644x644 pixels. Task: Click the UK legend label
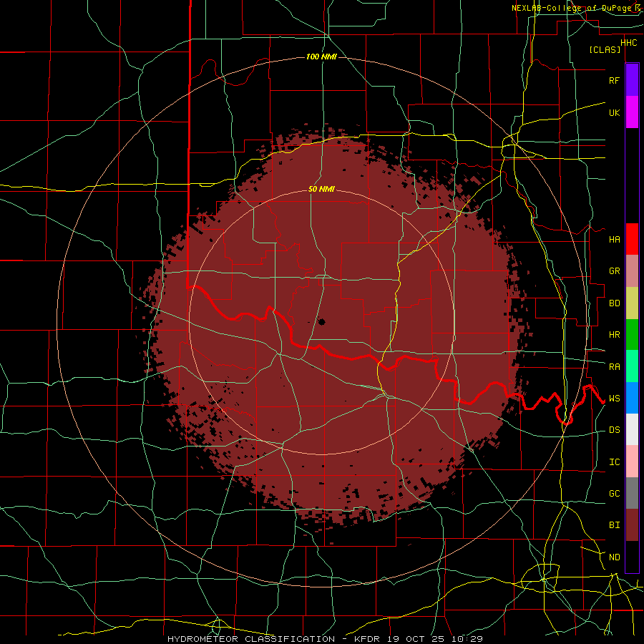[614, 112]
